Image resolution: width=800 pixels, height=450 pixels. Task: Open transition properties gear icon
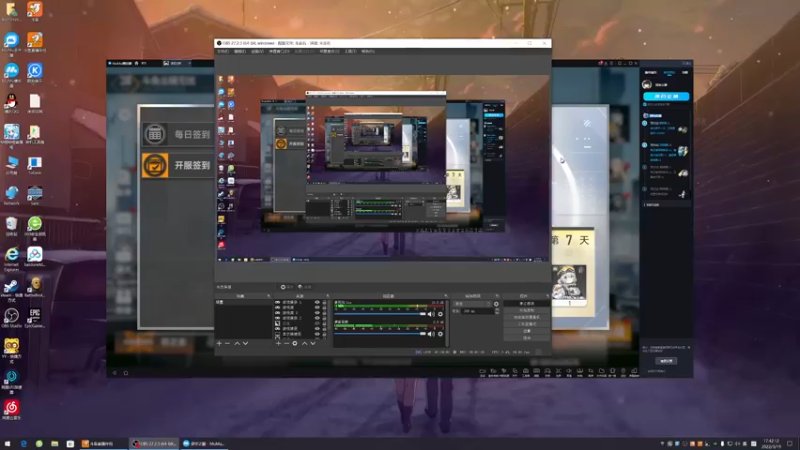pos(496,304)
